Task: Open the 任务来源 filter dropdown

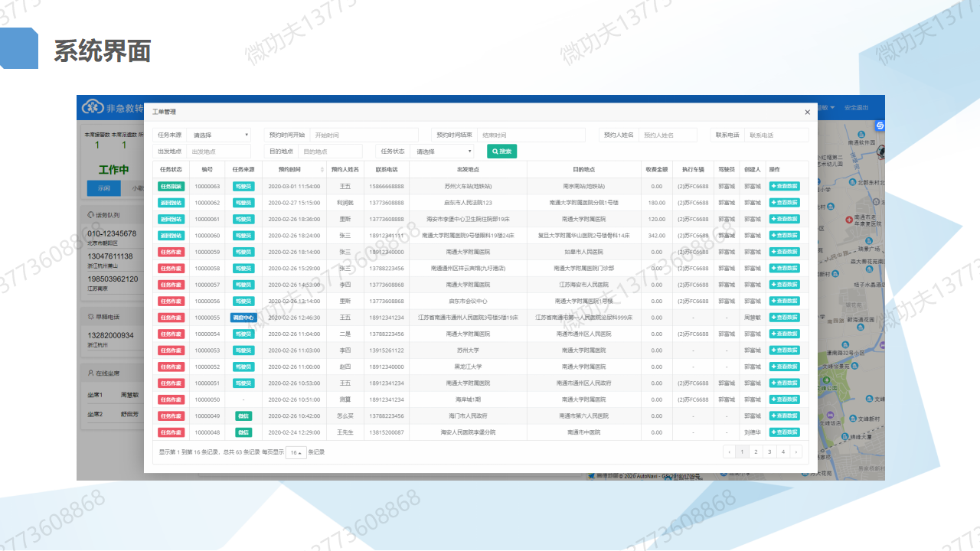Action: pos(219,135)
